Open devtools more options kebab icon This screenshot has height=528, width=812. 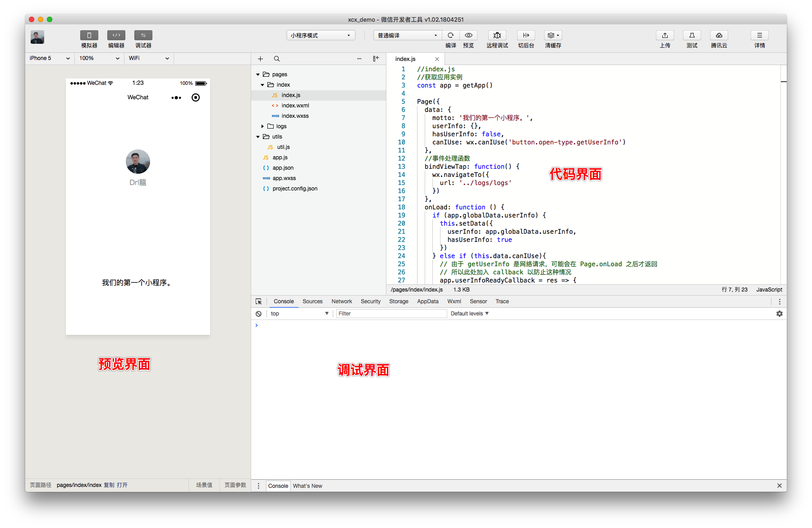coord(780,301)
